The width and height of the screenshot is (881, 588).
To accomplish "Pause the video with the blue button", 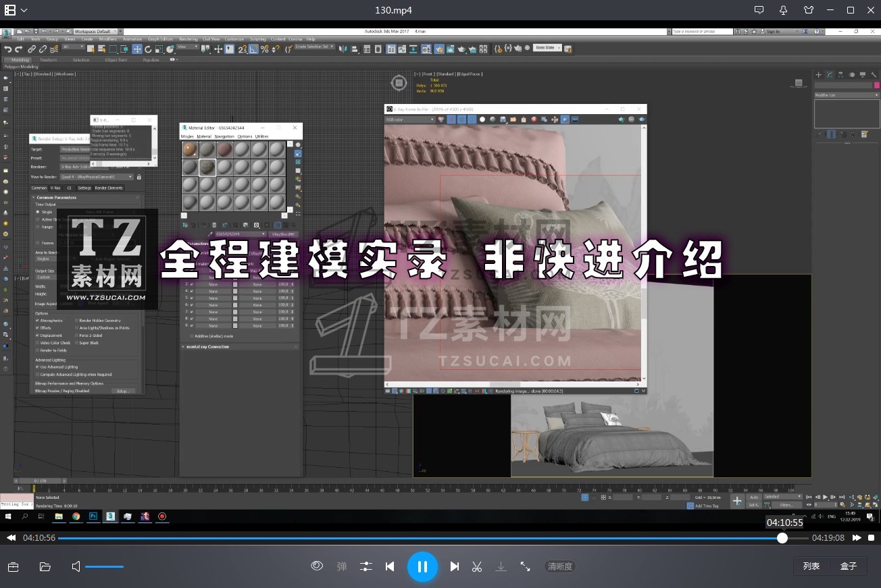I will (x=422, y=566).
